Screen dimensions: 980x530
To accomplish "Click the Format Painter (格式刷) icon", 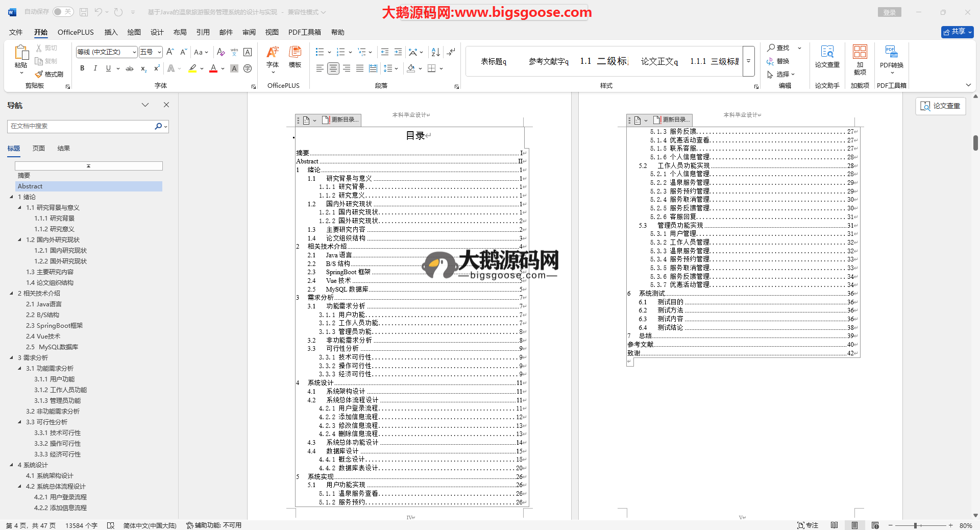I will point(39,75).
